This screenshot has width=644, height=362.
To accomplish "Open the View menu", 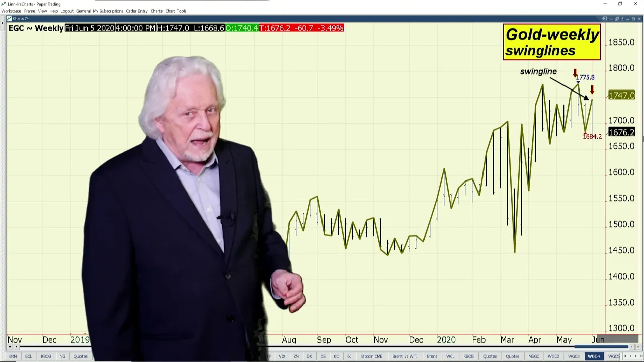I will point(42,11).
